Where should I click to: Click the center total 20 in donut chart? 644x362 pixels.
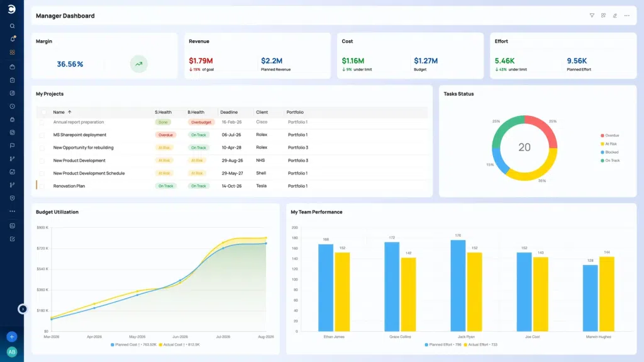coord(525,147)
